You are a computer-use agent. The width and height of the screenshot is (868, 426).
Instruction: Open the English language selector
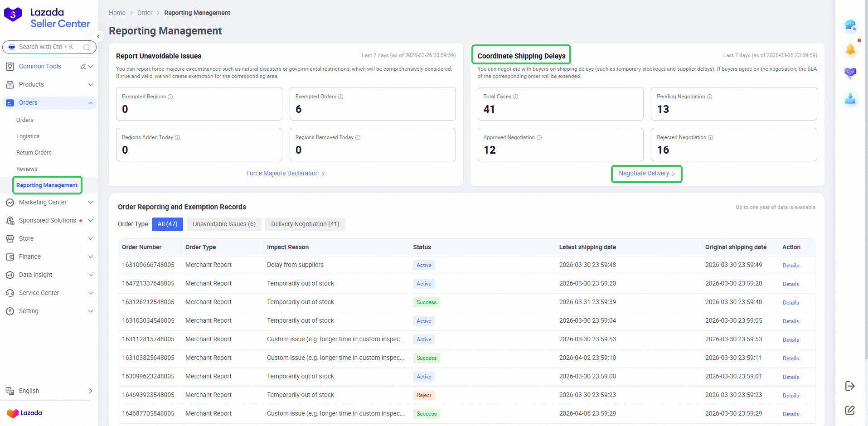pyautogui.click(x=49, y=391)
